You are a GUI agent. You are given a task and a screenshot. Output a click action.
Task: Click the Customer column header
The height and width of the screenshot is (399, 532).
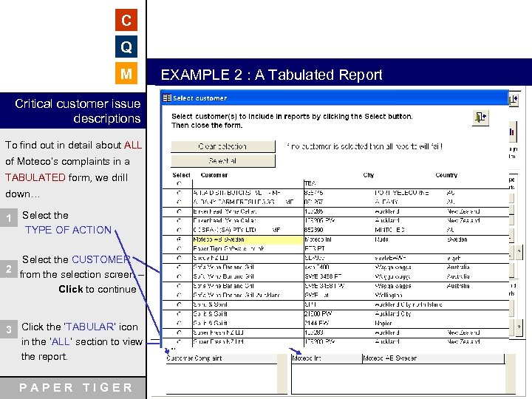pyautogui.click(x=214, y=175)
